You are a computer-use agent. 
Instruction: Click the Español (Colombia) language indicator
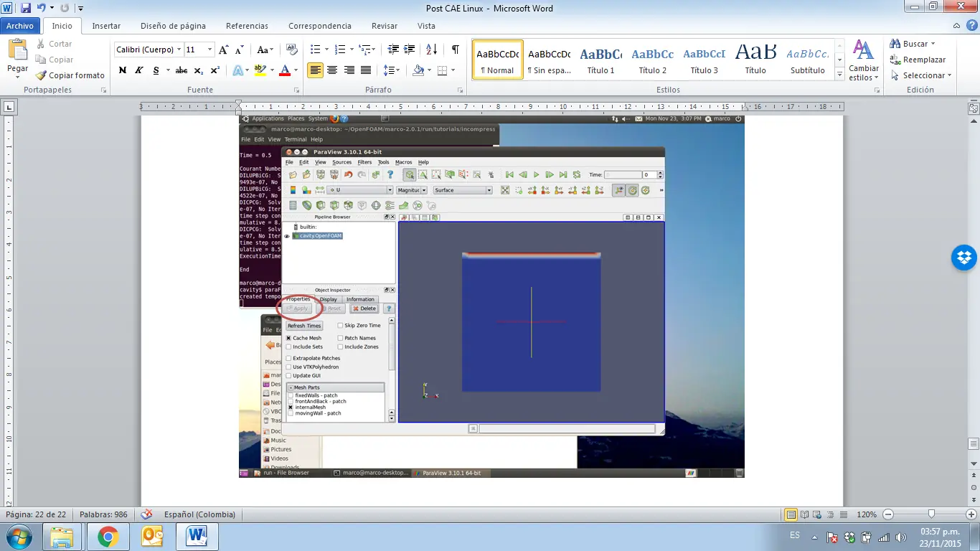pos(199,514)
